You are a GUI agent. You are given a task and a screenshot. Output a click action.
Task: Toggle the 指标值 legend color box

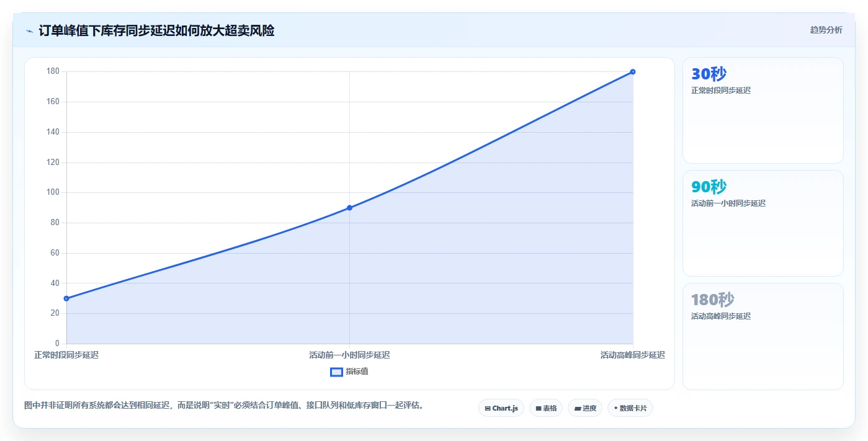(336, 372)
